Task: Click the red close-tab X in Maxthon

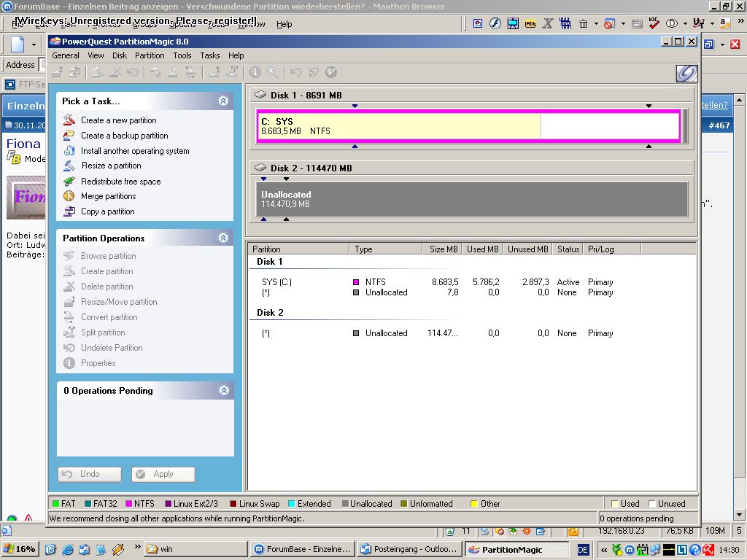Action: click(x=735, y=44)
